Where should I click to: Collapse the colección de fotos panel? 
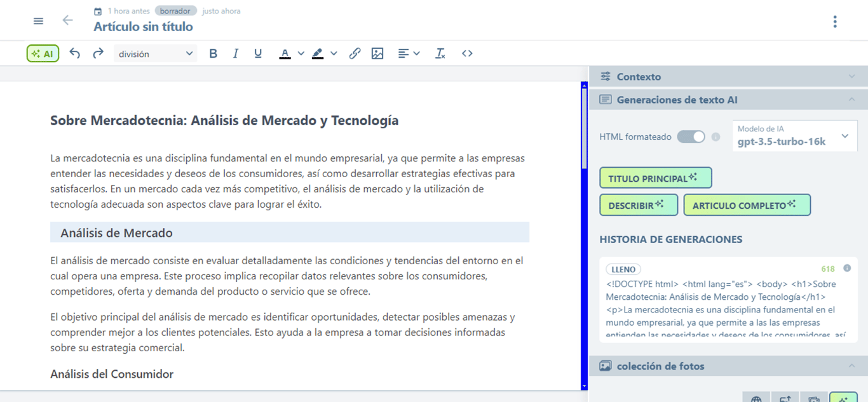click(851, 366)
